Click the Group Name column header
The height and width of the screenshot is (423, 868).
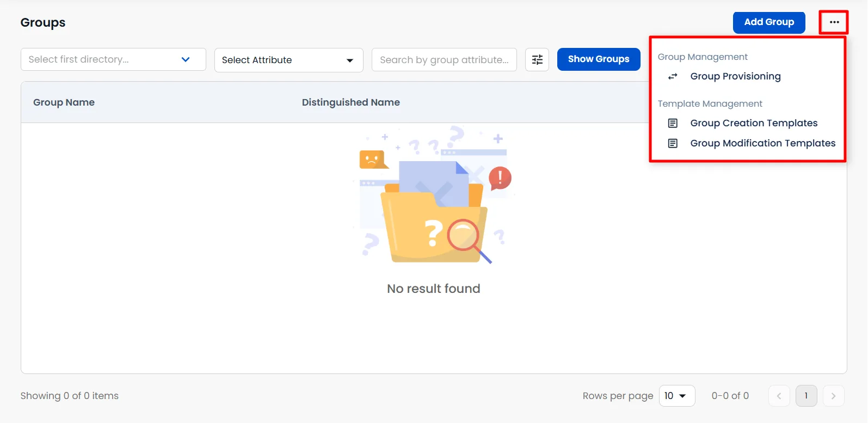(x=64, y=102)
